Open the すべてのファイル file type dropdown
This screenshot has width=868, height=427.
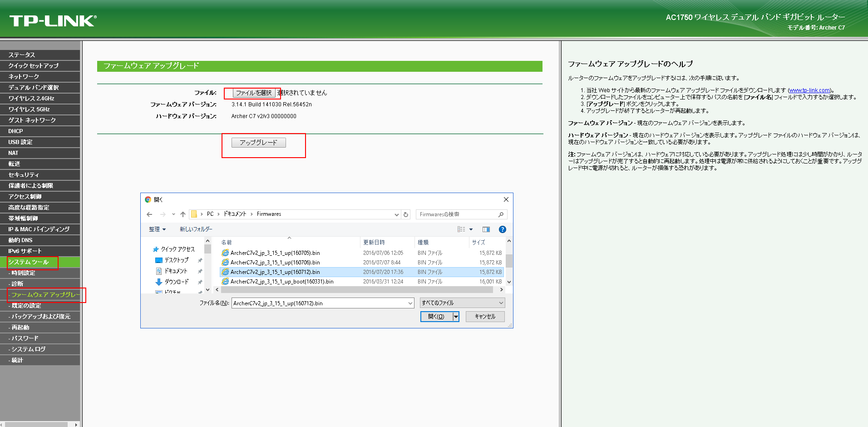(x=462, y=303)
